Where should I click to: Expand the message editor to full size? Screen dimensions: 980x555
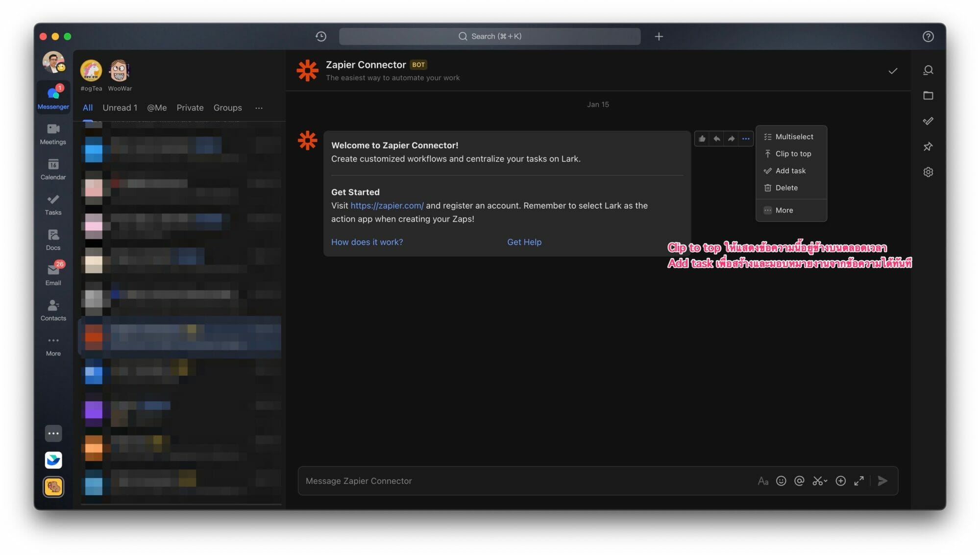859,481
